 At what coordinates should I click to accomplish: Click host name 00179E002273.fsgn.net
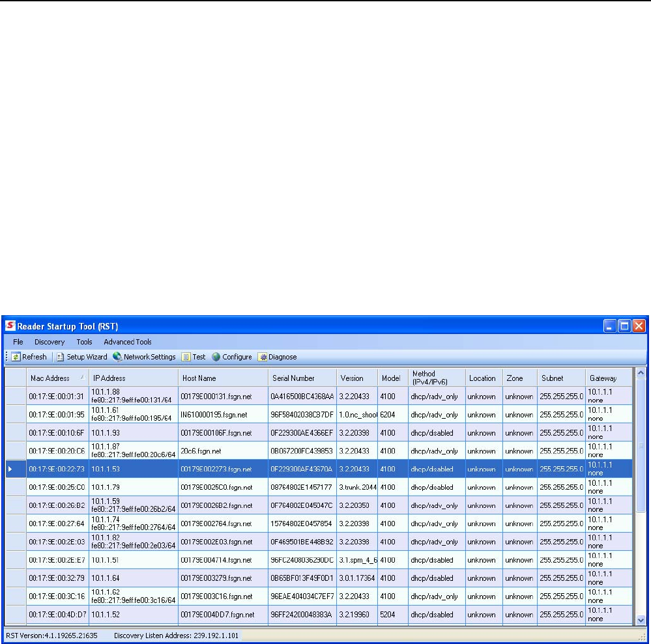click(224, 469)
